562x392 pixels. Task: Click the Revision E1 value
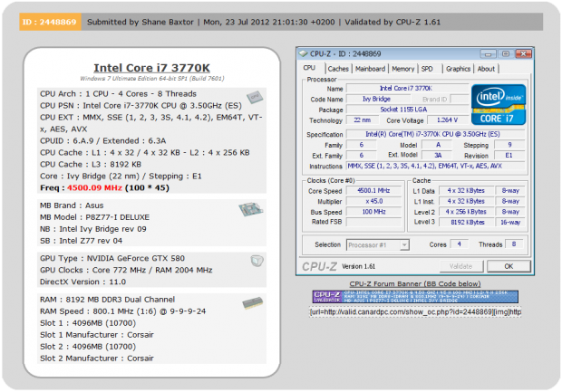(x=509, y=156)
